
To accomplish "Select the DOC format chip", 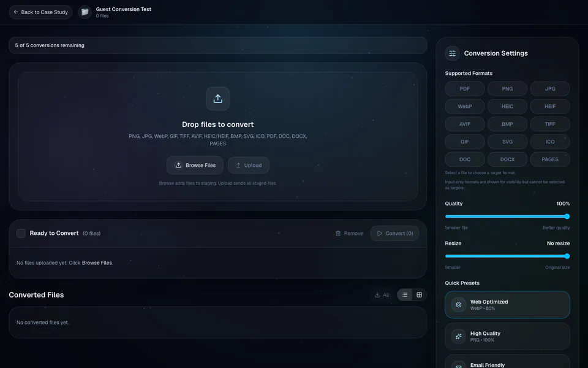I will [x=465, y=159].
